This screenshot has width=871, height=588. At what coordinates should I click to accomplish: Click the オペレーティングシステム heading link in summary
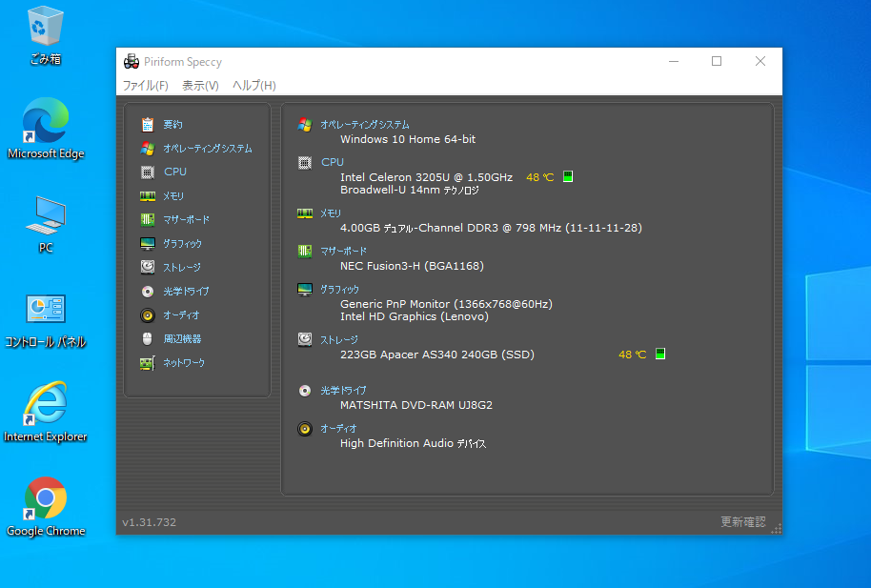(x=365, y=125)
